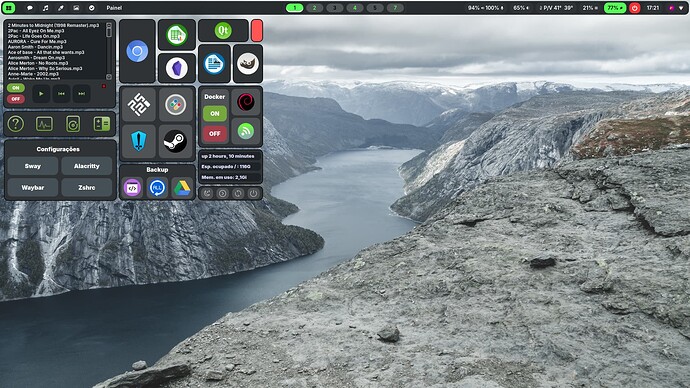
Task: Switch to workspace 4
Action: [x=355, y=8]
